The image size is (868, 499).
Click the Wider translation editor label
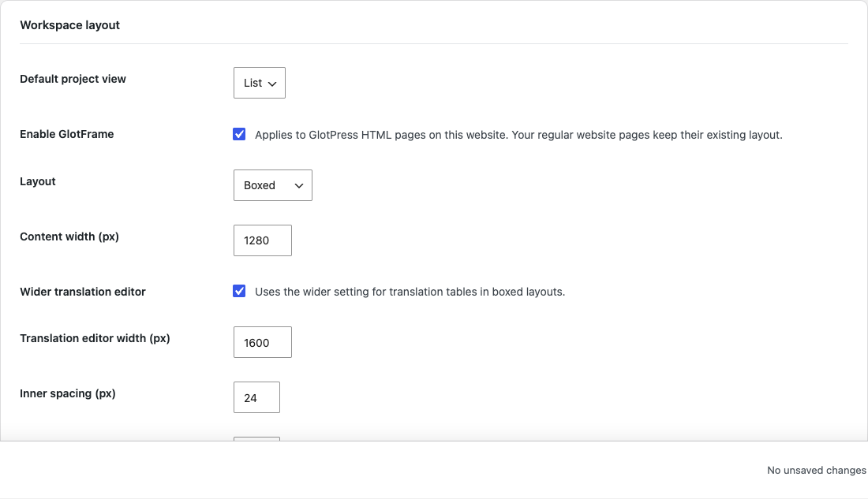83,292
